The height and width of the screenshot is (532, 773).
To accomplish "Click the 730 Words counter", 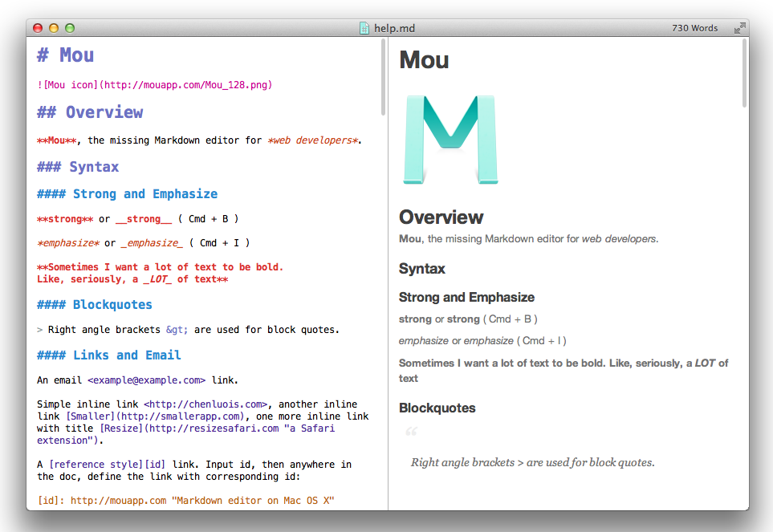I will pos(694,28).
